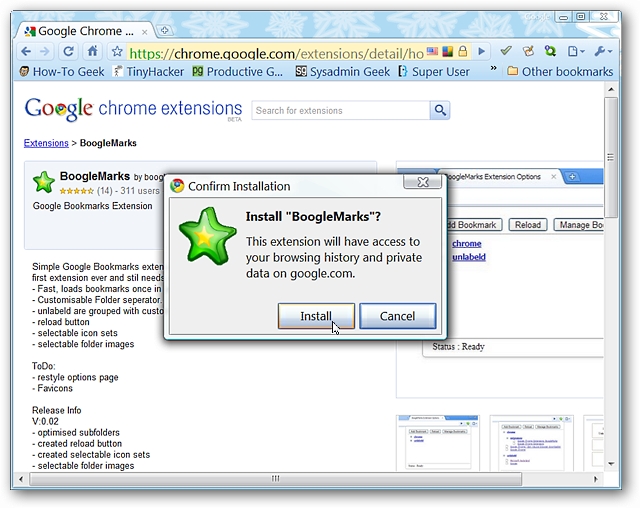Click the green checkmark extension icon
The height and width of the screenshot is (508, 640).
[506, 51]
